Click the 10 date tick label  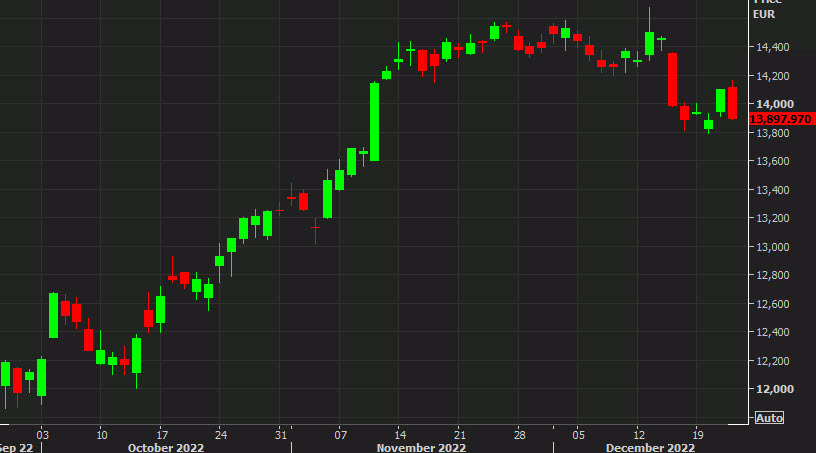[101, 435]
